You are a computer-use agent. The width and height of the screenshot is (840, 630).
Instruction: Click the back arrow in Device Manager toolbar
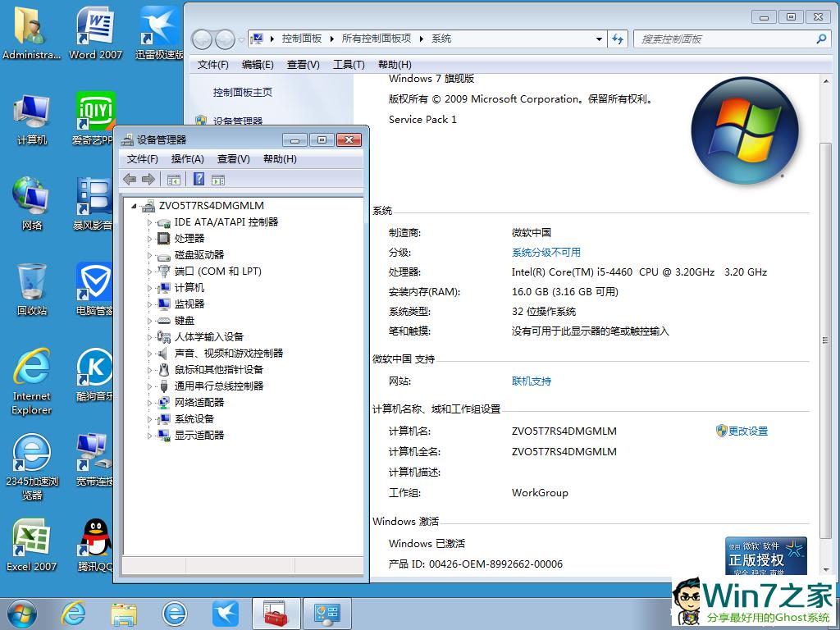coord(130,180)
